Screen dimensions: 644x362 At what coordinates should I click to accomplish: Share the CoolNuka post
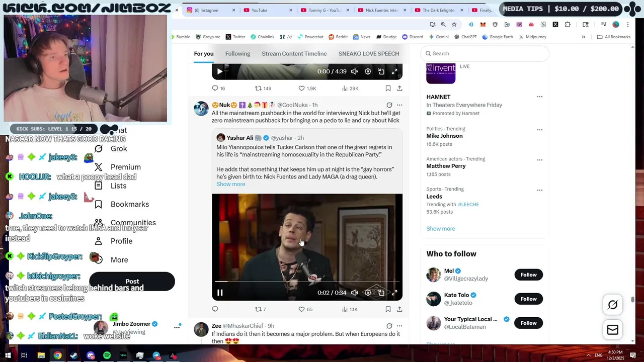[x=399, y=309]
